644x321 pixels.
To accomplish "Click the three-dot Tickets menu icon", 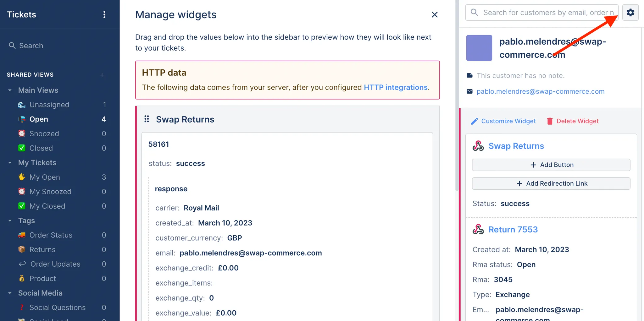I will [104, 14].
